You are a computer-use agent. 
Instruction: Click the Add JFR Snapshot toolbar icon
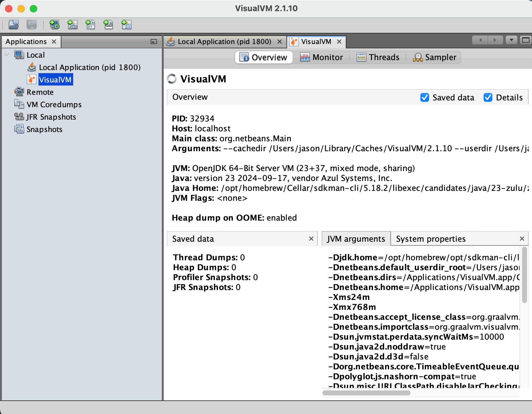[109, 24]
